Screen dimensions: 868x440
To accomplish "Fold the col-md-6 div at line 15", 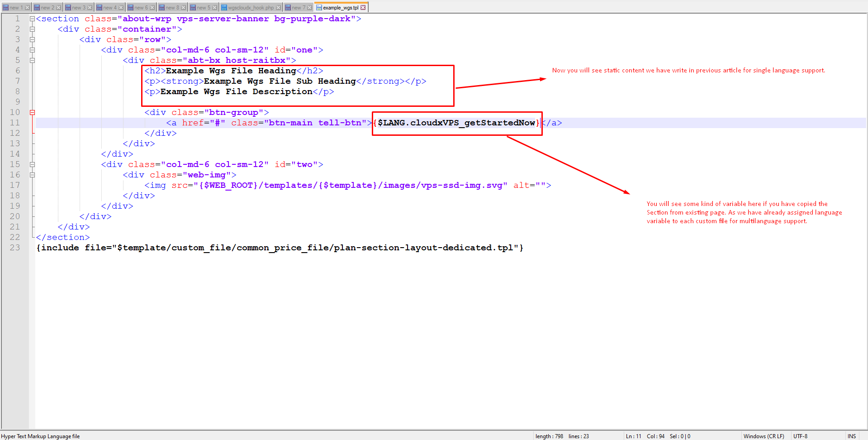I will tap(32, 165).
